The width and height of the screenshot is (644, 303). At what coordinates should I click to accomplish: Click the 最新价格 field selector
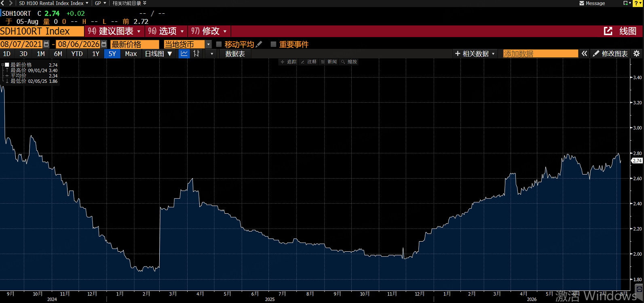[135, 44]
